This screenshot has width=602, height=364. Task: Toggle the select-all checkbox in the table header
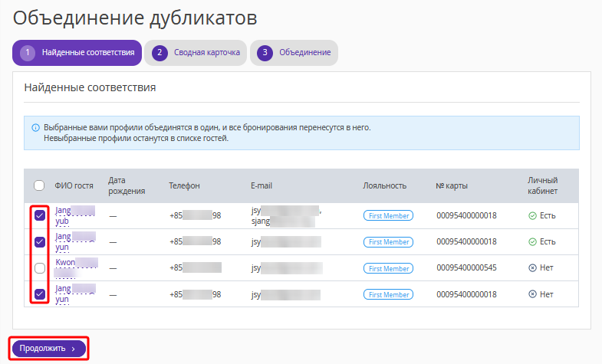point(39,185)
